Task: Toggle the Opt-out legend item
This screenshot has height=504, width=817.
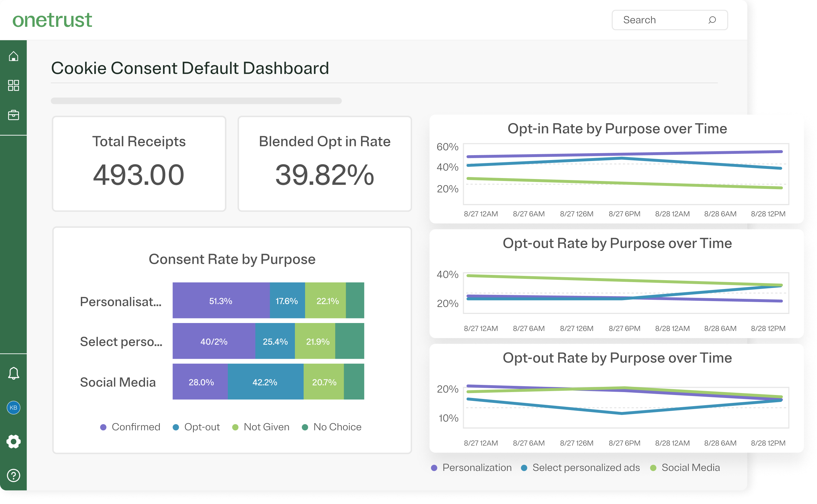Action: tap(196, 427)
